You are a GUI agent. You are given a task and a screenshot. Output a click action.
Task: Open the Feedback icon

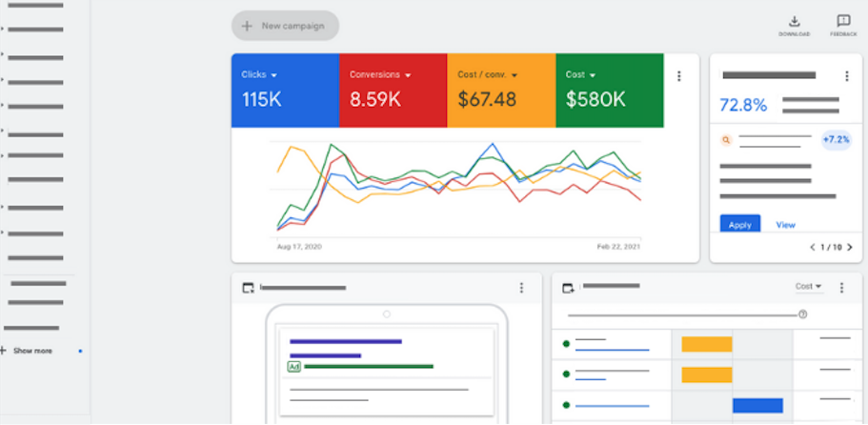coord(843,22)
